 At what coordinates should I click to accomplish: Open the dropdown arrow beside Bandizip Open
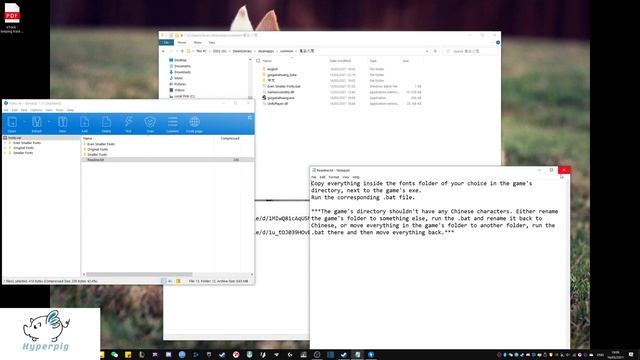tap(24, 122)
